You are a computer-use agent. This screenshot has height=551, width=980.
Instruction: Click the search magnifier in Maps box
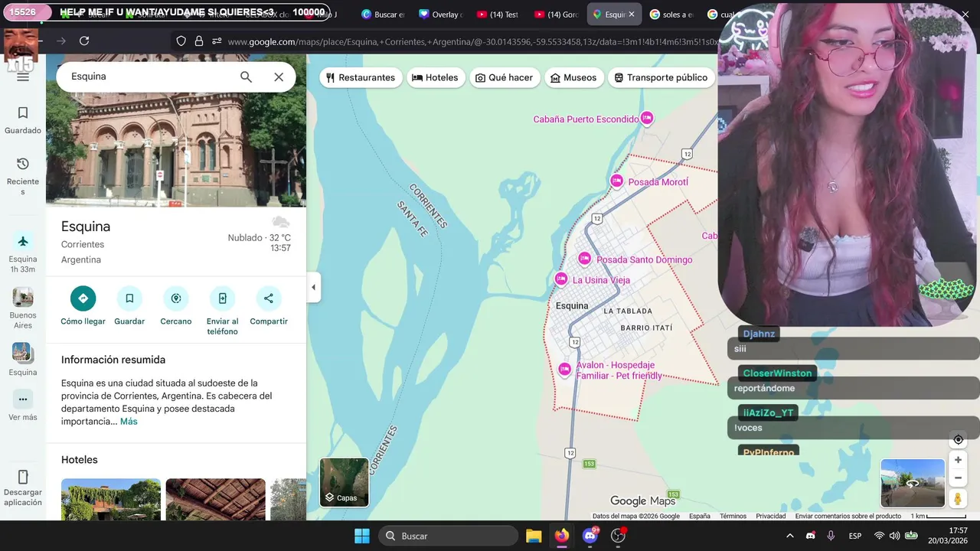tap(246, 77)
